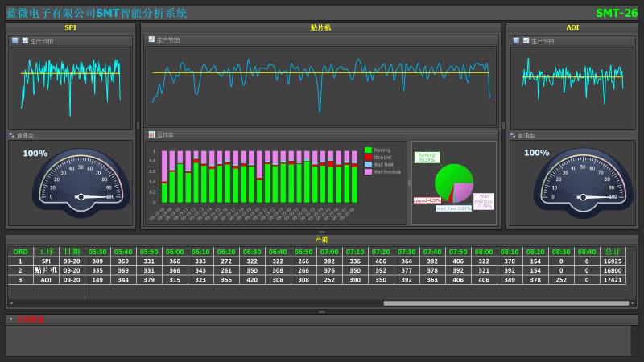Click the chart icon beside SPI 生产节拍 title
Screen dimensions: 644x362
[24, 40]
